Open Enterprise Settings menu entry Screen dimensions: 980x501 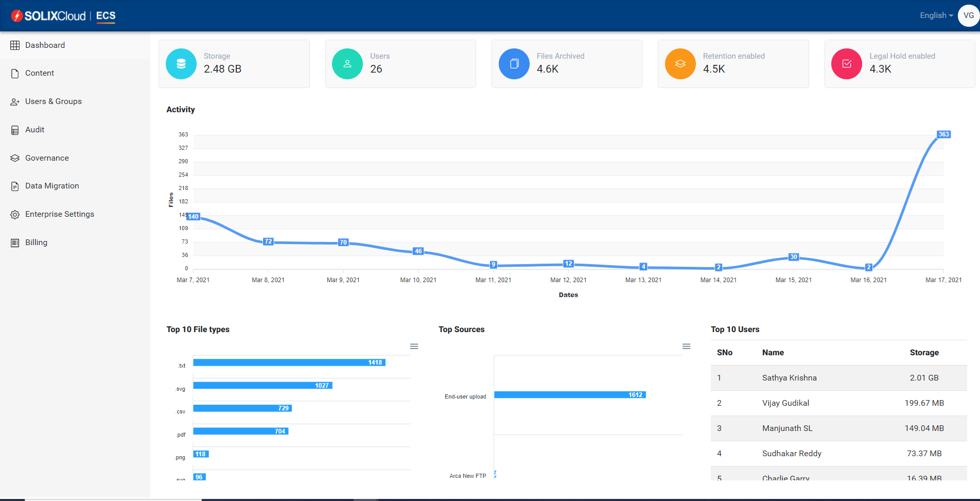(x=59, y=214)
